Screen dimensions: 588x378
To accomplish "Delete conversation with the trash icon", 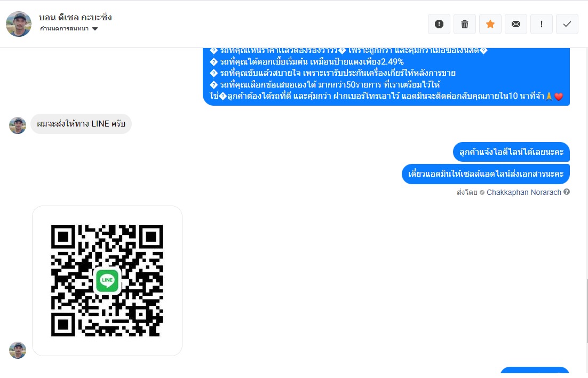I will (x=465, y=24).
